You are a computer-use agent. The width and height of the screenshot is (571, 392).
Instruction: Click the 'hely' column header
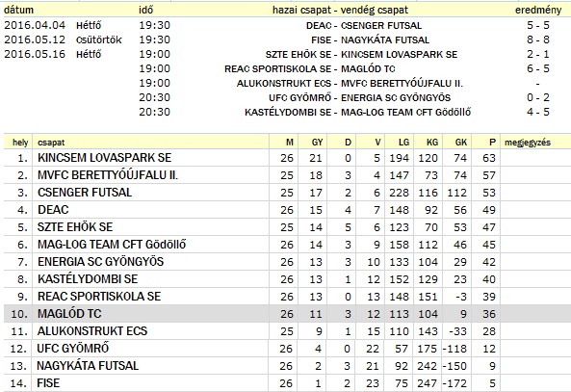click(20, 143)
